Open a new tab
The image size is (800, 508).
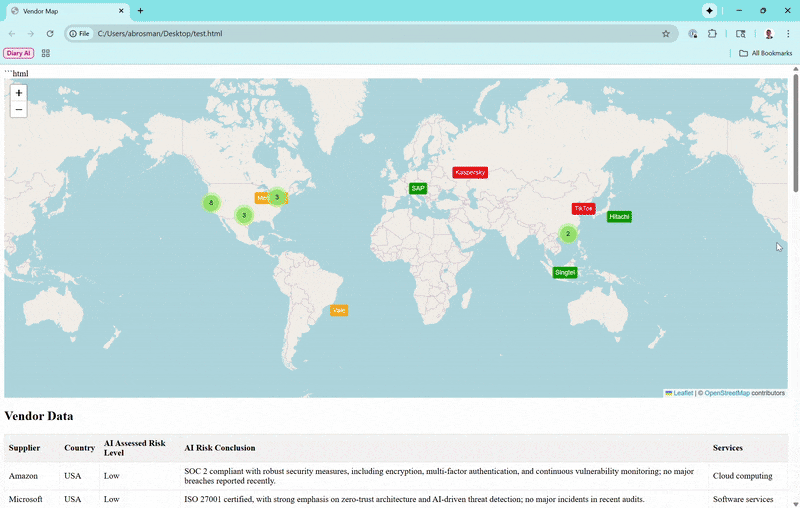click(140, 11)
